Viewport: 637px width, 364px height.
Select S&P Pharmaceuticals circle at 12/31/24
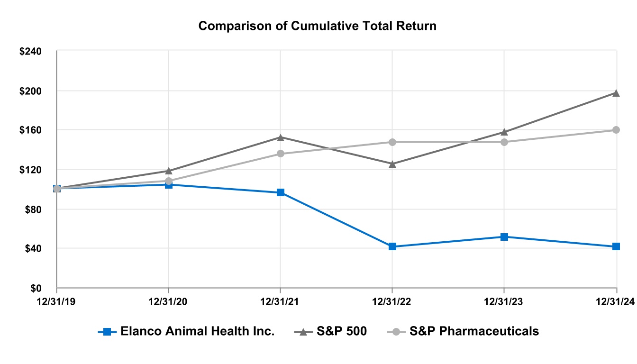616,130
